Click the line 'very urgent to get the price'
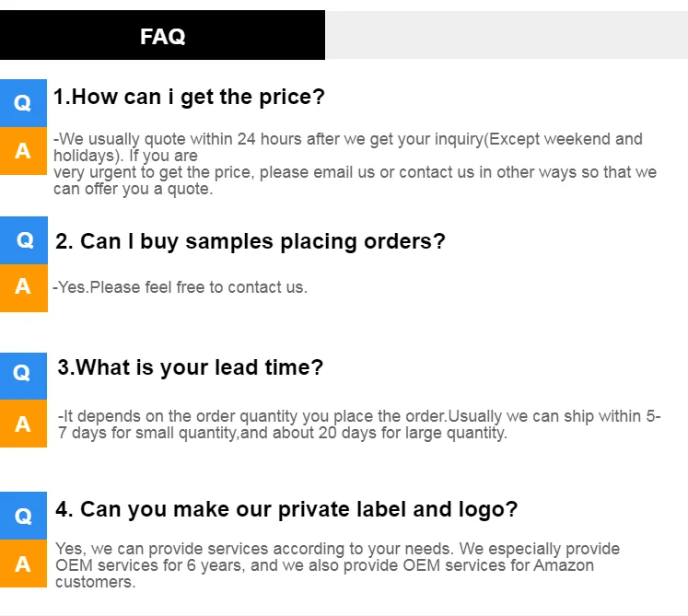 click(355, 172)
